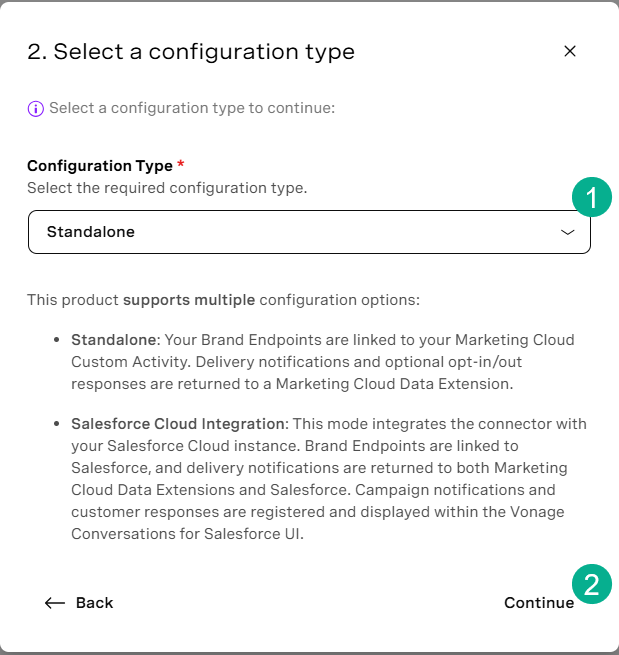Click the green badge numbered 1
The image size is (619, 655).
[x=592, y=197]
